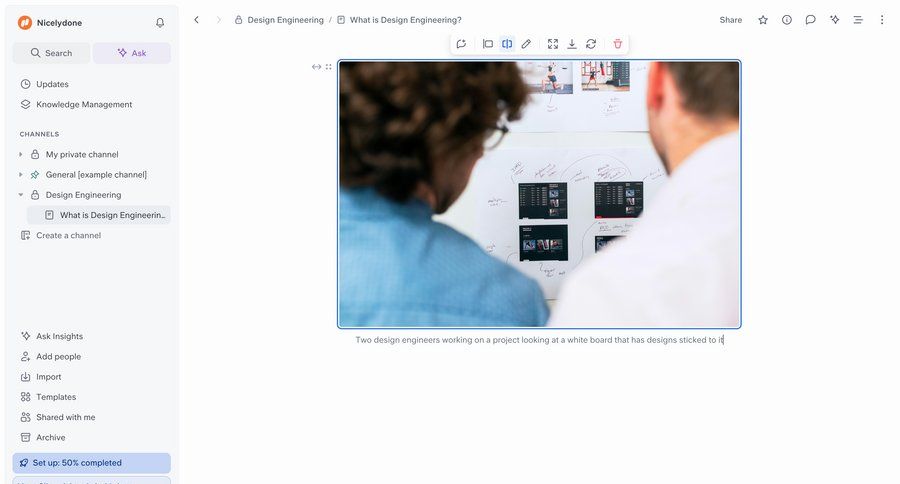
Task: Add a comment to the image
Action: pos(461,44)
